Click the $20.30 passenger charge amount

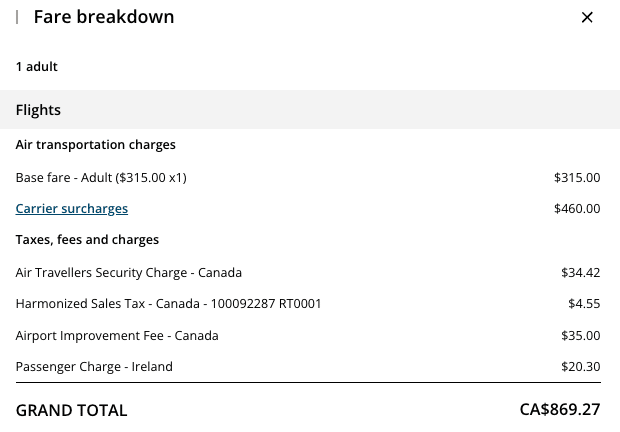point(581,367)
